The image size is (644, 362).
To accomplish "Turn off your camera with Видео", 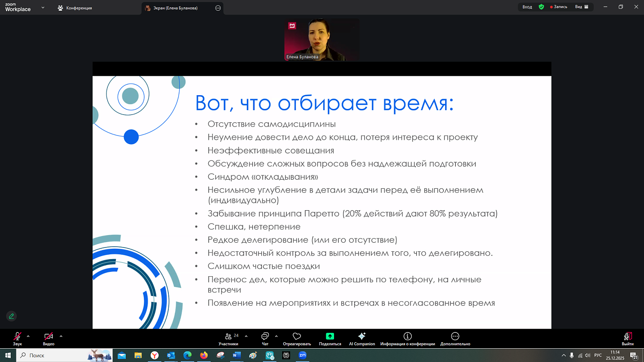I will coord(48,339).
